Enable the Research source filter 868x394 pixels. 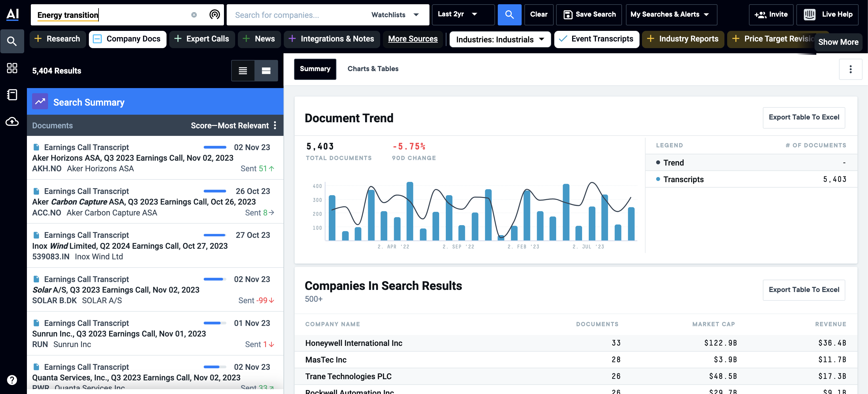[x=58, y=39]
